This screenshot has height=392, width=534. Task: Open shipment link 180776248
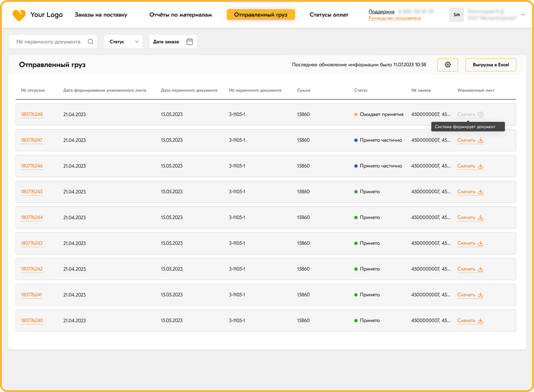pos(32,114)
